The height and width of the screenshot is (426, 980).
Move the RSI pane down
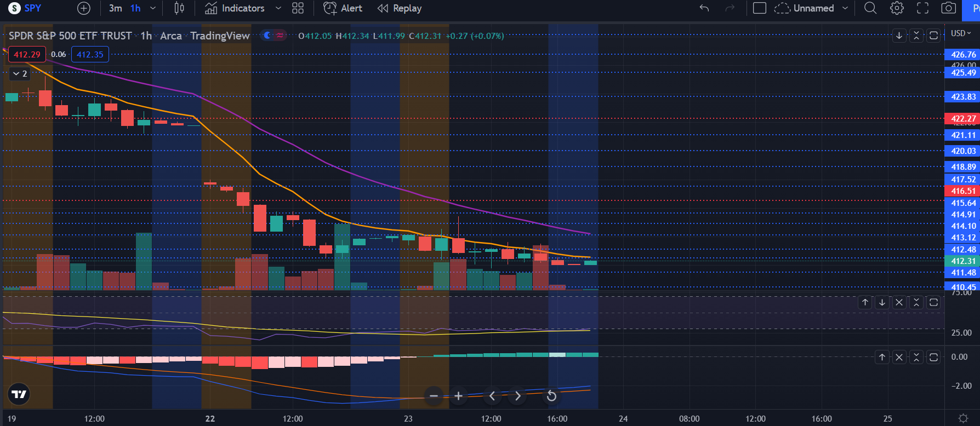pyautogui.click(x=882, y=302)
